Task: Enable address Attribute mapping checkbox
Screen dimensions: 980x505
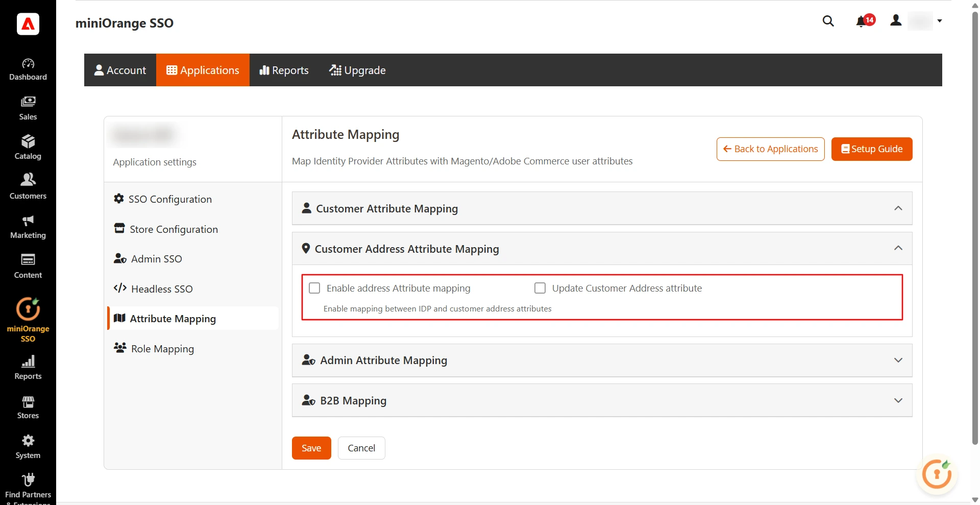Action: pos(314,288)
